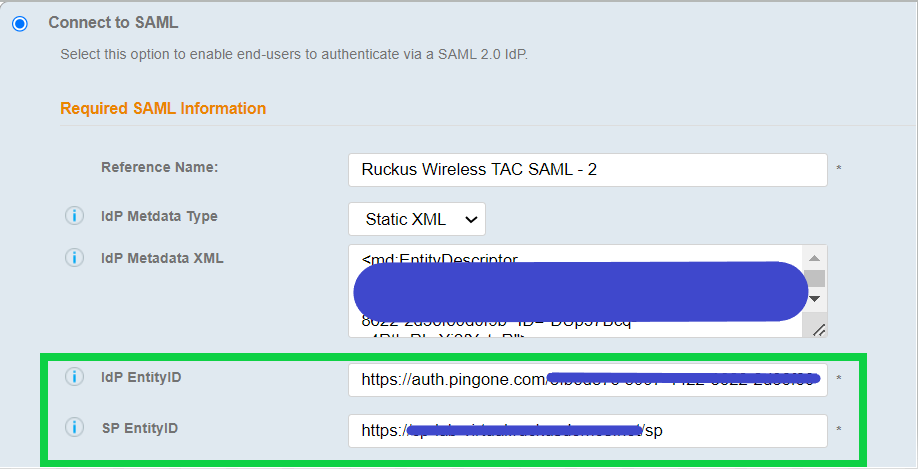Click the SP EntityID label text

140,428
